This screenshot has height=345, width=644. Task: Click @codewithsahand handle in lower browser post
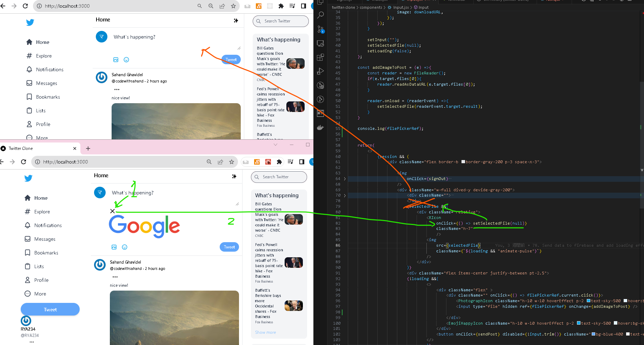[x=126, y=268]
